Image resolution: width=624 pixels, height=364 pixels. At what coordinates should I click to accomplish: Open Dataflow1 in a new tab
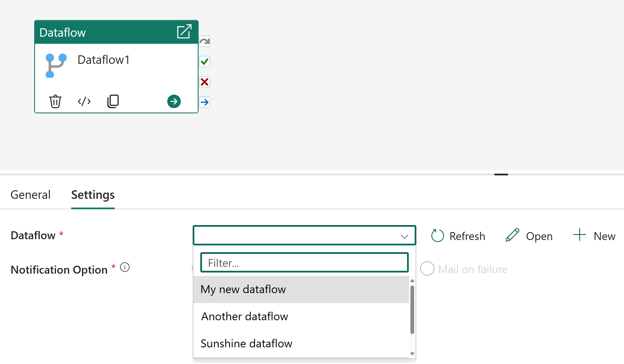(184, 32)
